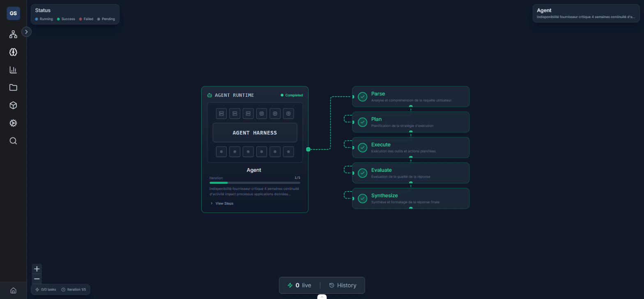The height and width of the screenshot is (299, 644).
Task: Click the iteration progress bar
Action: 255,183
